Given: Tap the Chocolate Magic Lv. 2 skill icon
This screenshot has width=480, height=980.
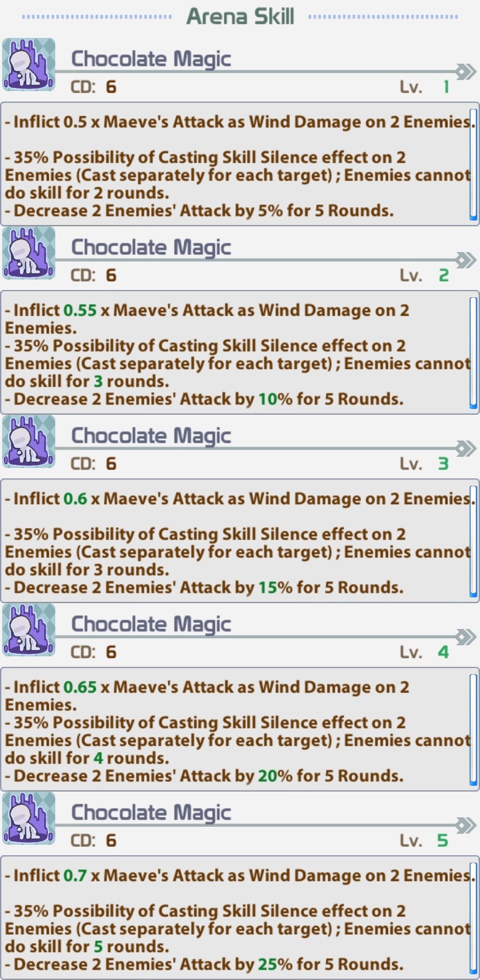Looking at the screenshot, I should click(29, 253).
